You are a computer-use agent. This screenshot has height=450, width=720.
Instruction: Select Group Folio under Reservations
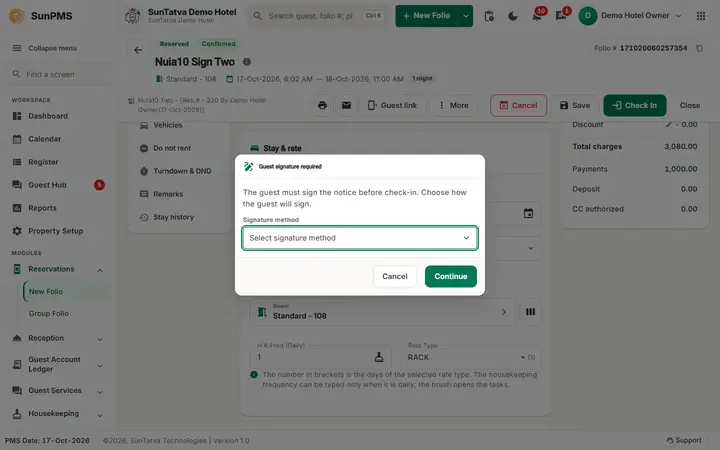pyautogui.click(x=49, y=314)
